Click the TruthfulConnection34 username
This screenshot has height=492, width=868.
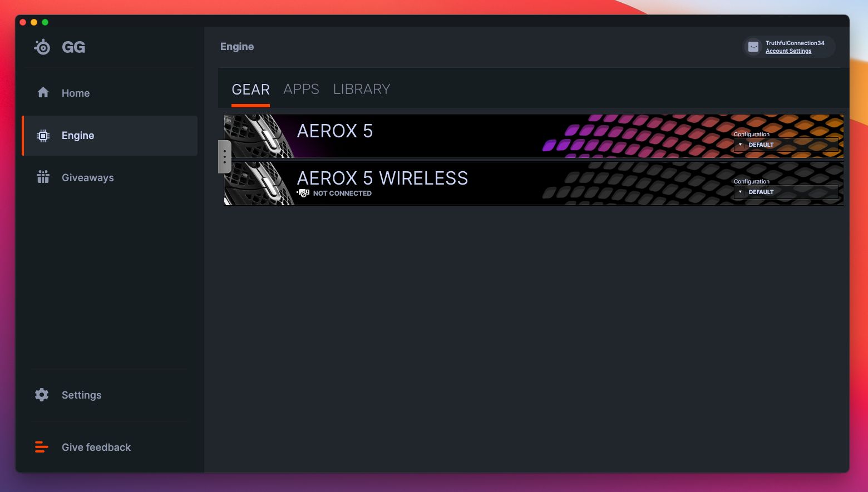[795, 43]
